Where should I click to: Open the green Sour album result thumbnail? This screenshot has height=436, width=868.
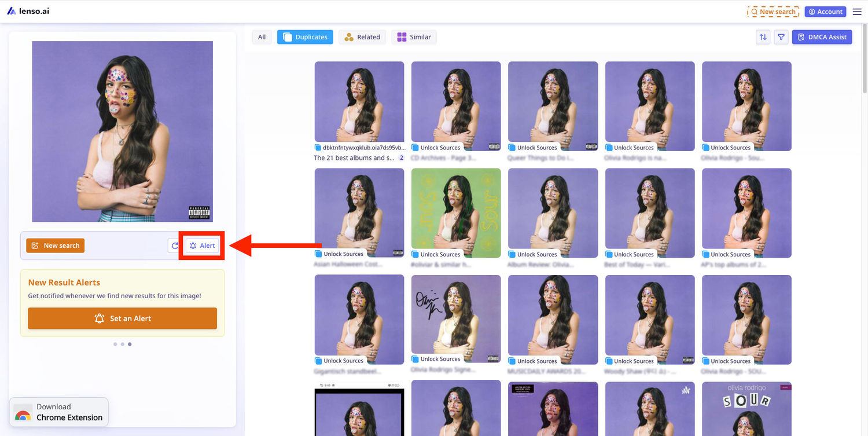(x=456, y=212)
